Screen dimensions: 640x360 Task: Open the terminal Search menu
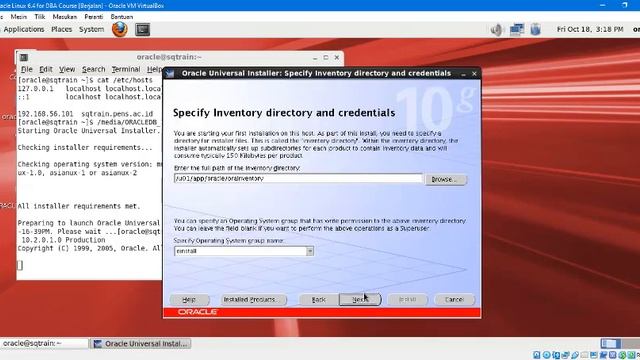pyautogui.click(x=93, y=69)
